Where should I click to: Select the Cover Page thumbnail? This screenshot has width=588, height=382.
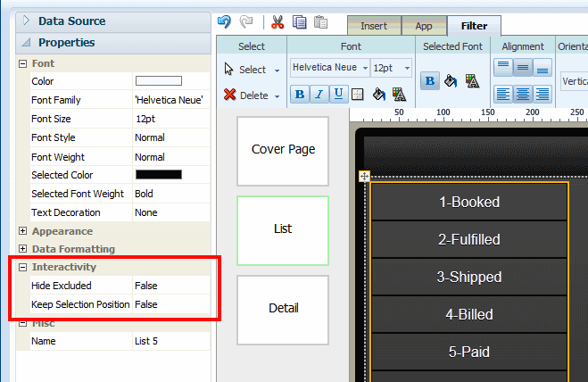[283, 151]
